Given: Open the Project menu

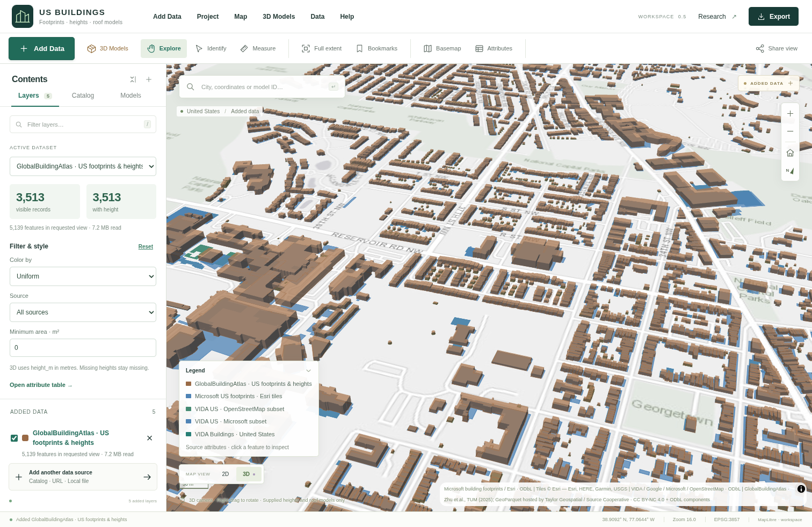Looking at the screenshot, I should coord(208,17).
